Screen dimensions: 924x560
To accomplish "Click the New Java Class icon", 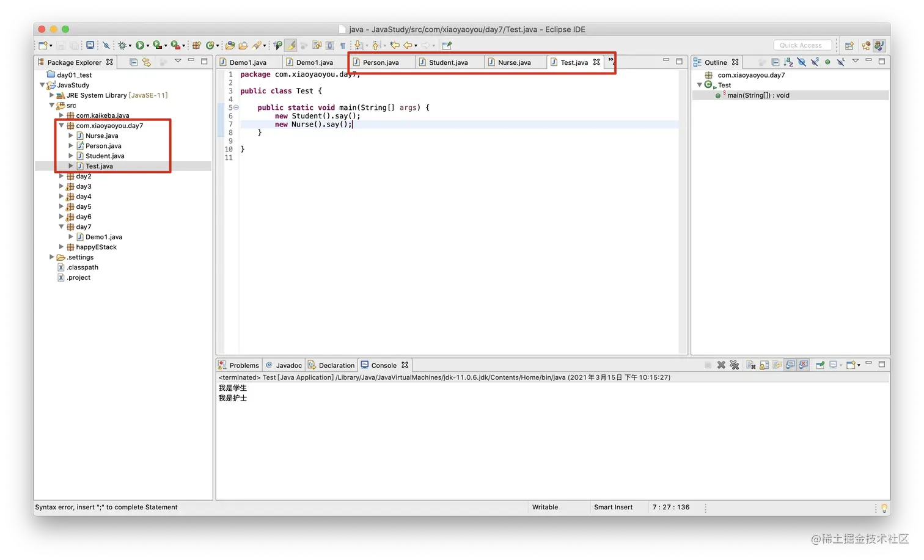I will pos(210,45).
